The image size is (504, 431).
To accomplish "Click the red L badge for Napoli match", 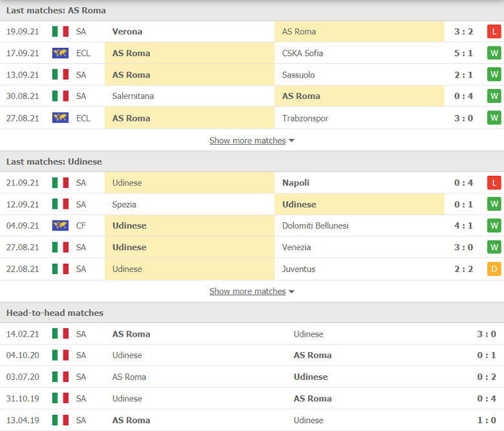I will pyautogui.click(x=494, y=183).
